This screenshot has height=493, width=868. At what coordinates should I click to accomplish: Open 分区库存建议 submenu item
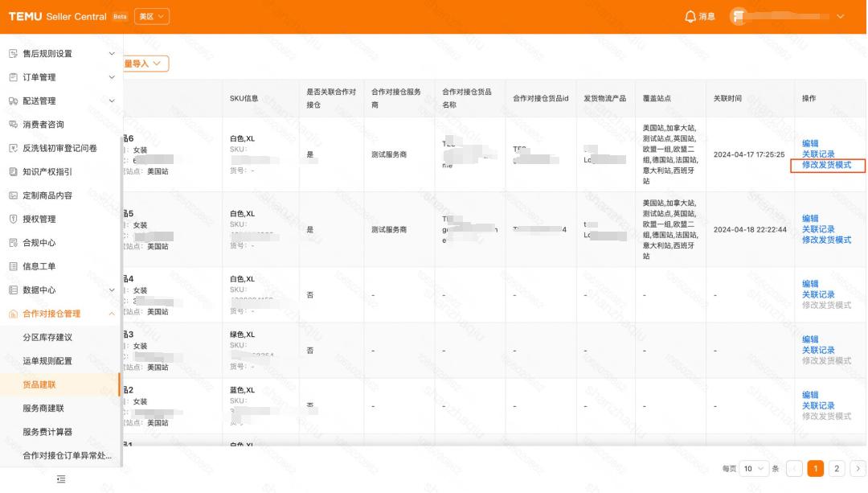coord(47,337)
